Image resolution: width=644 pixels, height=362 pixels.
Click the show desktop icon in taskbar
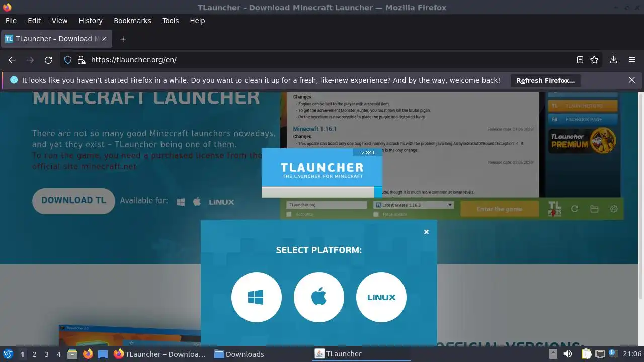103,354
